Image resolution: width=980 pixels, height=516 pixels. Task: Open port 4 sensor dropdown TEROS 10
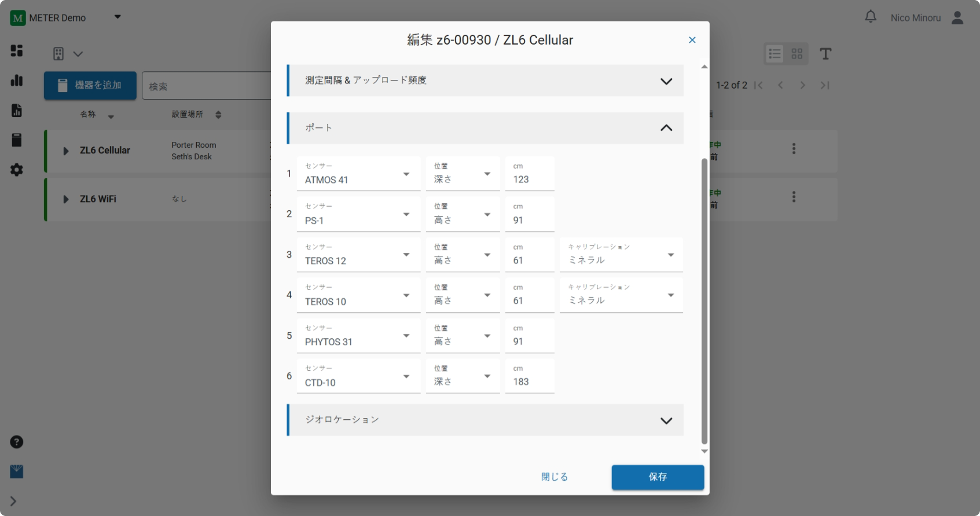(x=358, y=295)
